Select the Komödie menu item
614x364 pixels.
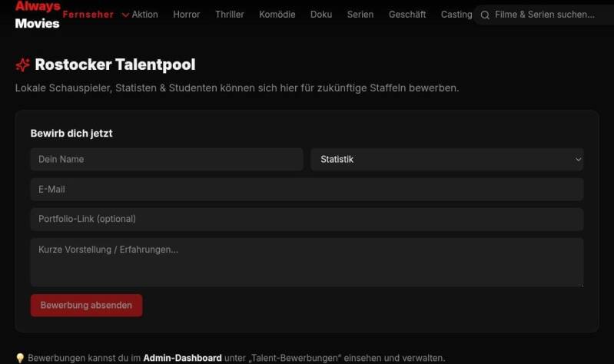click(x=277, y=15)
